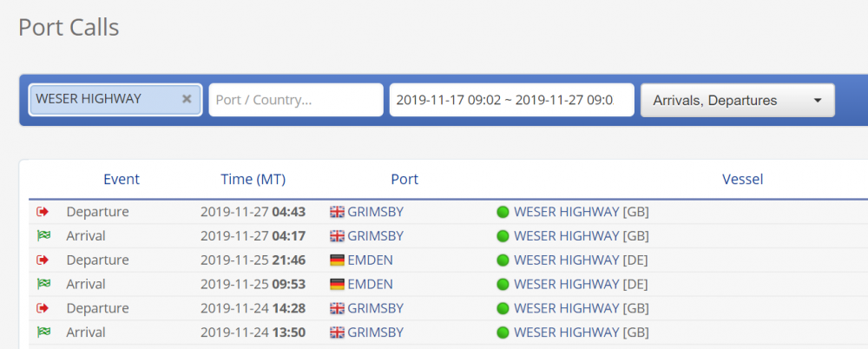Click green status dot in 21:46 departure row
The width and height of the screenshot is (868, 349).
(x=503, y=260)
